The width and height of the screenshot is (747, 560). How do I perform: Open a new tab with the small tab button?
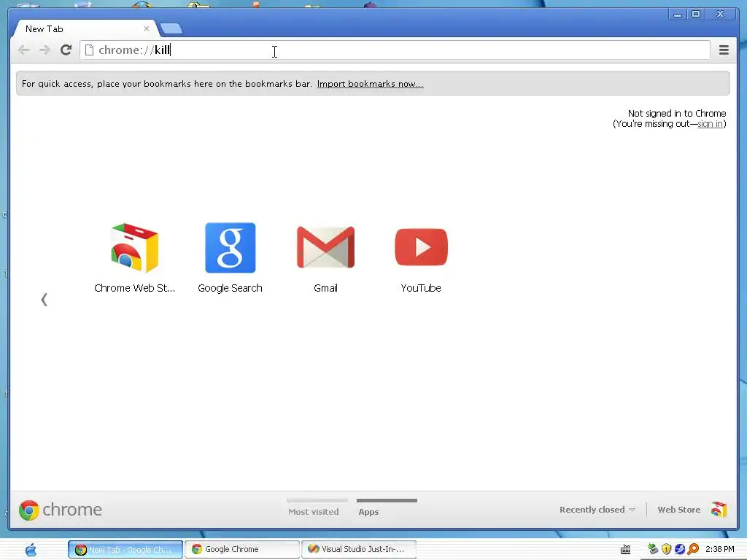coord(171,29)
